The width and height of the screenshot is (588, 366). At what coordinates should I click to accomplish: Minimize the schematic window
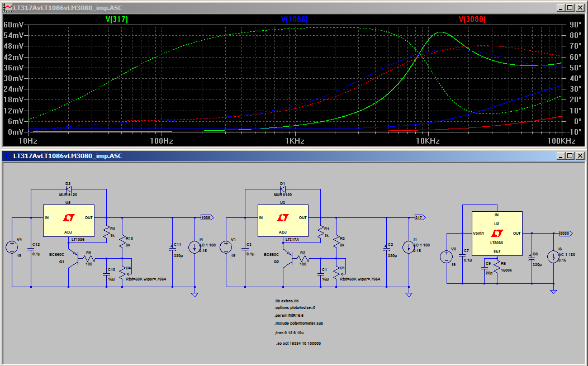click(560, 156)
